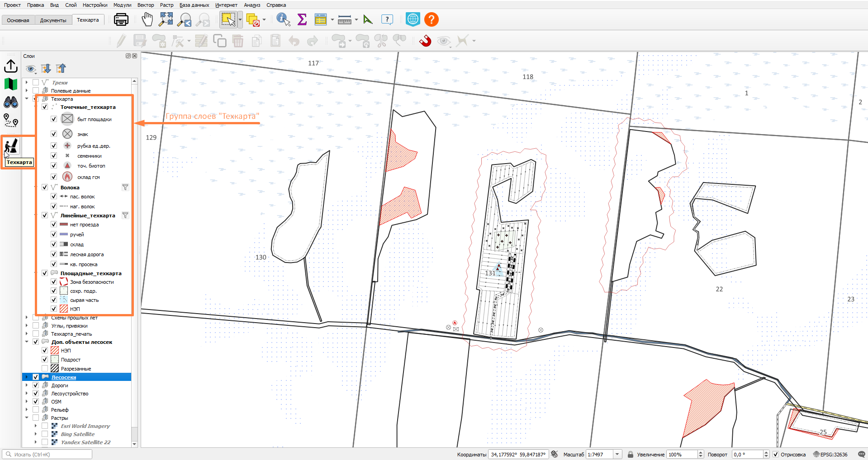Image resolution: width=868 pixels, height=460 pixels.
Task: Toggle the Волока layer checkbox
Action: tap(45, 187)
